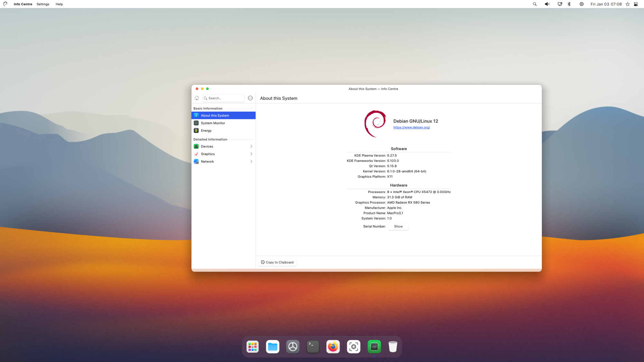Screen dimensions: 644x362
Task: Open the Settings menu
Action: pyautogui.click(x=43, y=4)
